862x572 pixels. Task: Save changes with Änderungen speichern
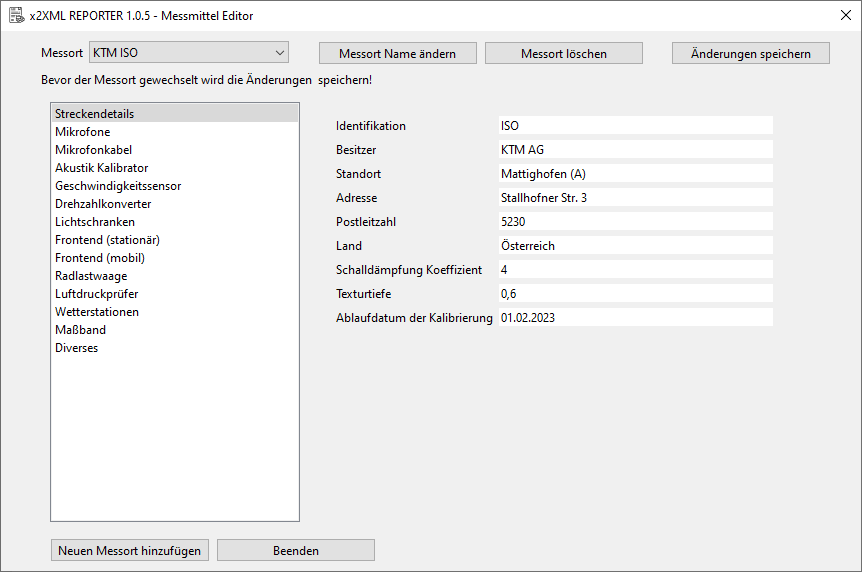point(750,54)
